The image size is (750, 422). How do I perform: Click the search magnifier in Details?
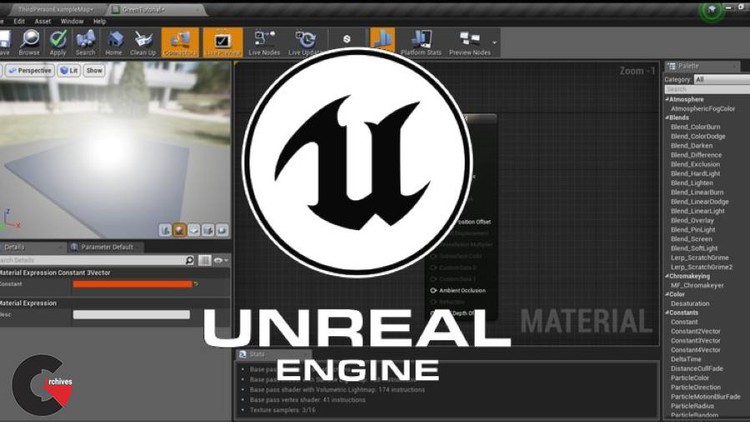point(190,260)
